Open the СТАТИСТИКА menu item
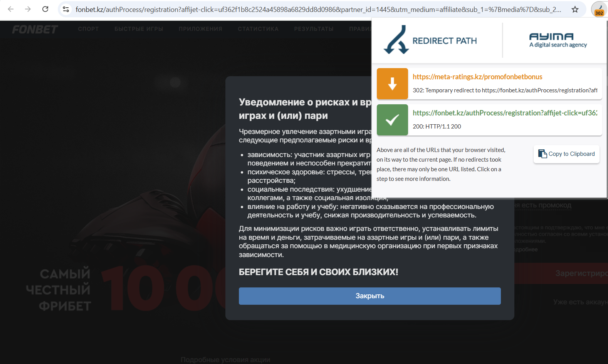The image size is (608, 364). coord(258,29)
